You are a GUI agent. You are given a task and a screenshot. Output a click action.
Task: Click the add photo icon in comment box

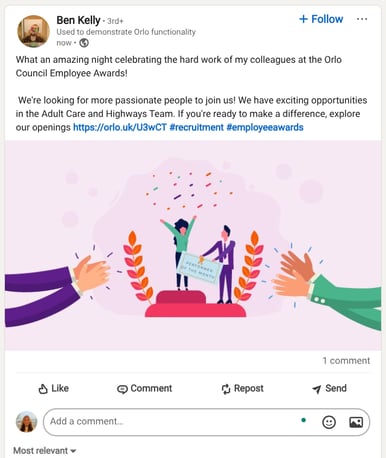tap(356, 422)
